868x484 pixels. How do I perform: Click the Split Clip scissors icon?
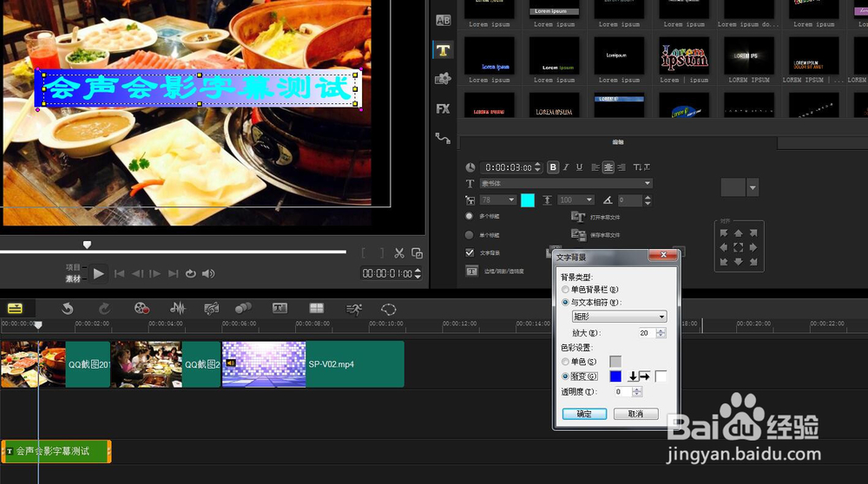coord(399,253)
